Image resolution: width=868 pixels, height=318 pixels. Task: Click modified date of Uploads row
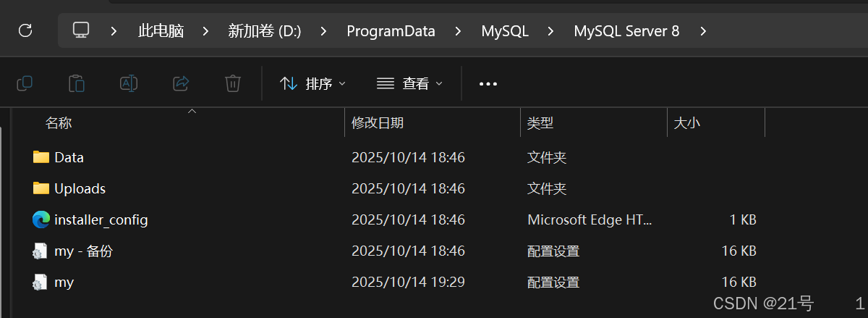[x=408, y=188]
